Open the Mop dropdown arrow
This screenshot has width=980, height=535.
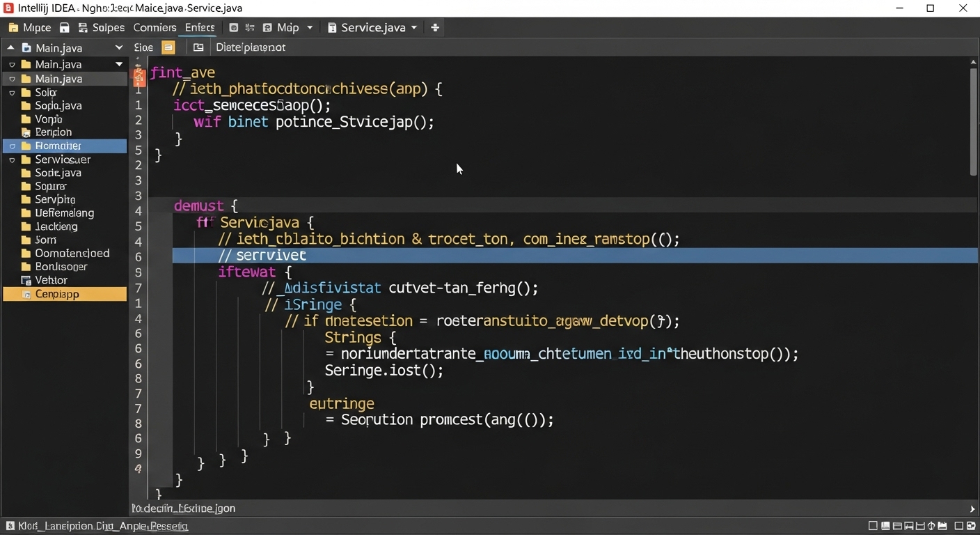click(x=310, y=28)
